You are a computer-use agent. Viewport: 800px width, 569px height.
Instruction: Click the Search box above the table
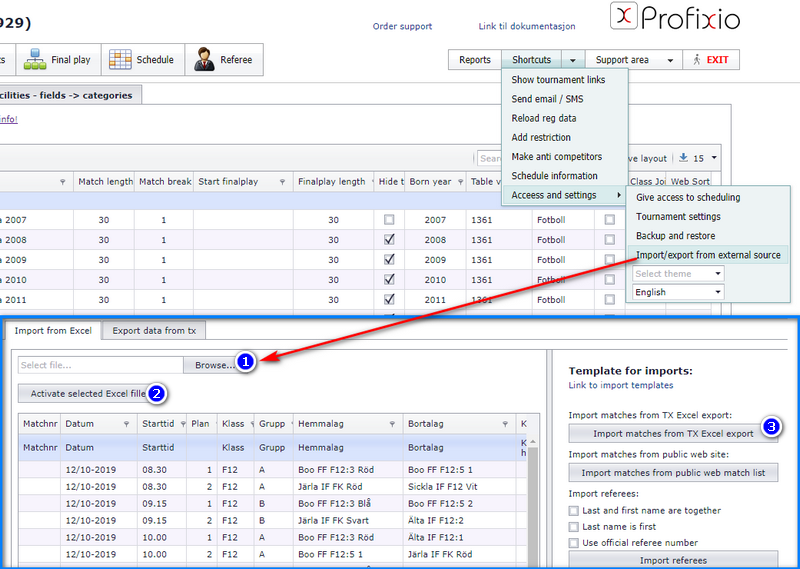coord(490,158)
